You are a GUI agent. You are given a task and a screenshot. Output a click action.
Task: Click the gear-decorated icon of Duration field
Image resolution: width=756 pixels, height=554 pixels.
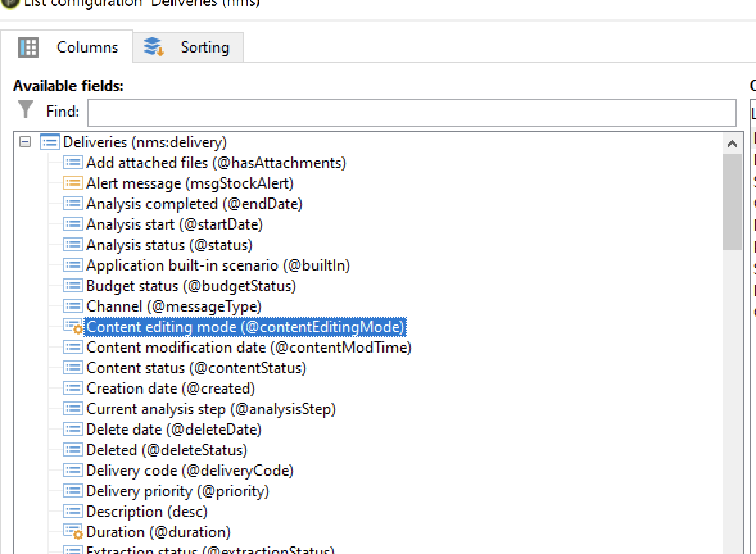click(73, 532)
